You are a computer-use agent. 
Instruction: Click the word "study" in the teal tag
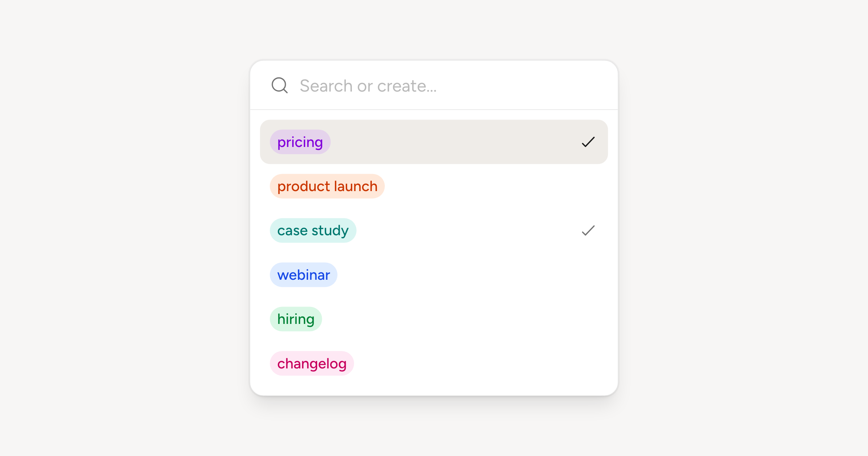click(330, 231)
